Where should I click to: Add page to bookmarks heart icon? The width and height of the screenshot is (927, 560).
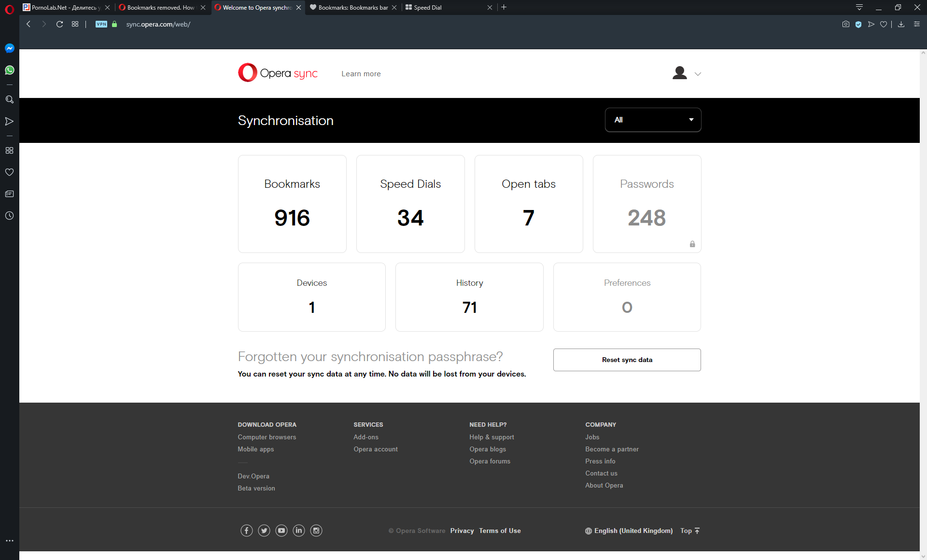click(x=884, y=24)
